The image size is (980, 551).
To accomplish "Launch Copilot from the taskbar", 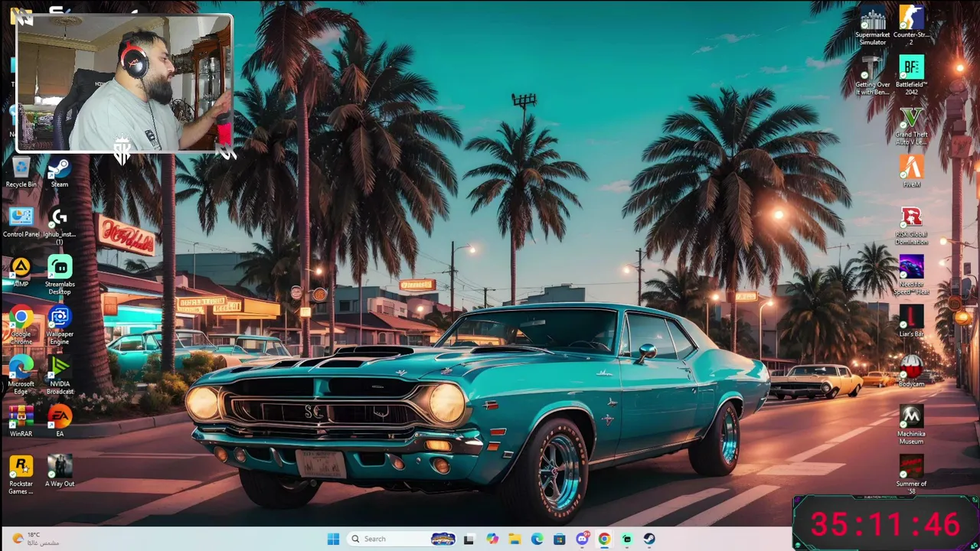I will tap(492, 539).
